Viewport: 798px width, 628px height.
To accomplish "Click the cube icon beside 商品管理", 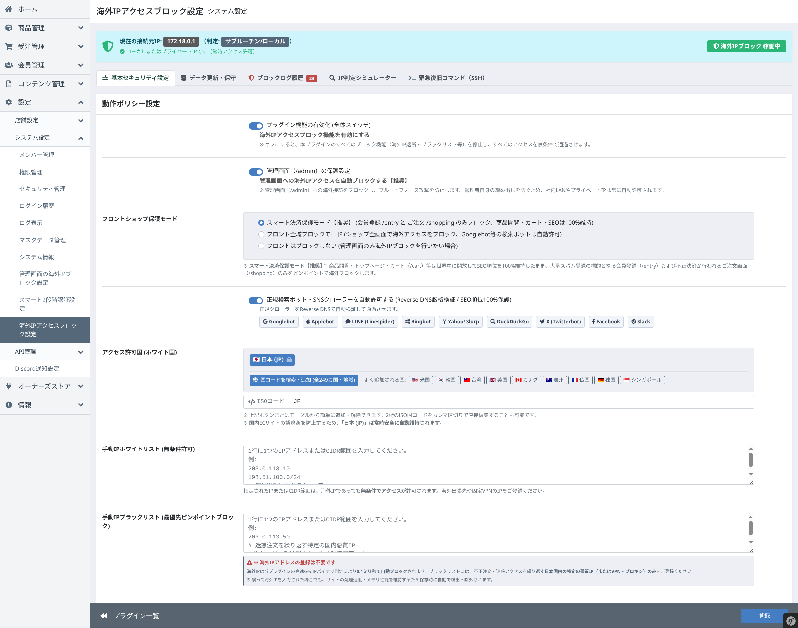I will [x=9, y=28].
